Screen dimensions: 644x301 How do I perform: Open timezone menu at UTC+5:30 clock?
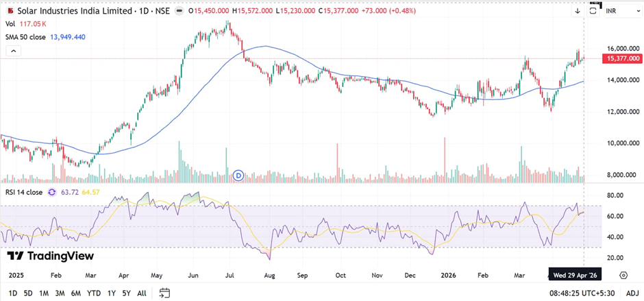click(571, 293)
